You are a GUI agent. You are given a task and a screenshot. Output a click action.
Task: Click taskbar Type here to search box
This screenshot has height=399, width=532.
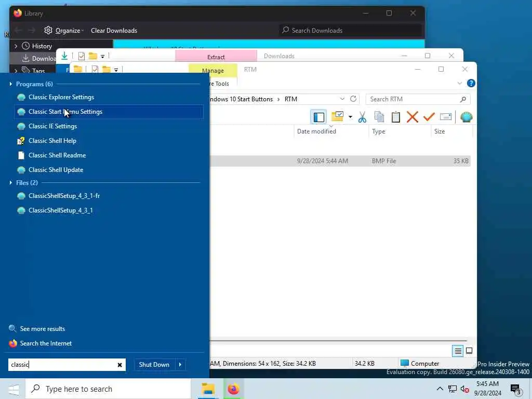point(108,389)
